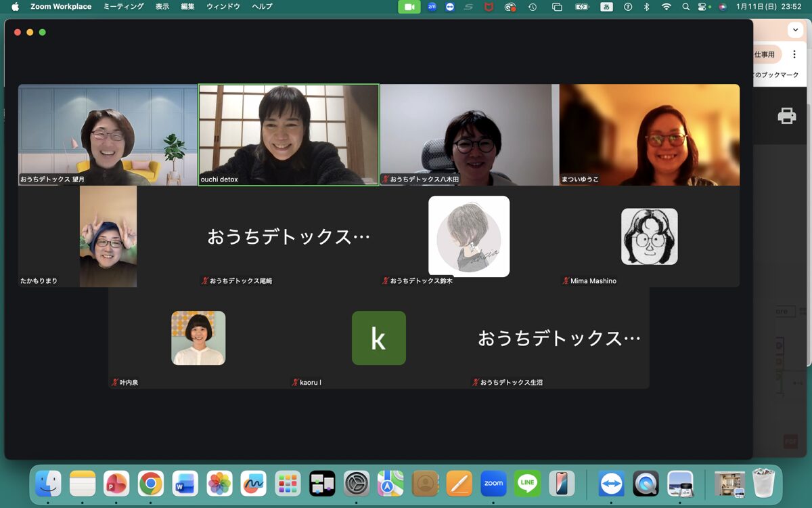Click the green Zoom camera menu bar icon
Screen dimensions: 812x508
click(409, 7)
